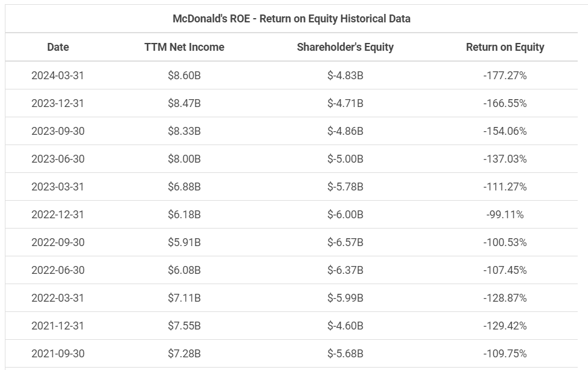Click the -177.27% return on equity value
588x370 pixels.
(x=505, y=76)
